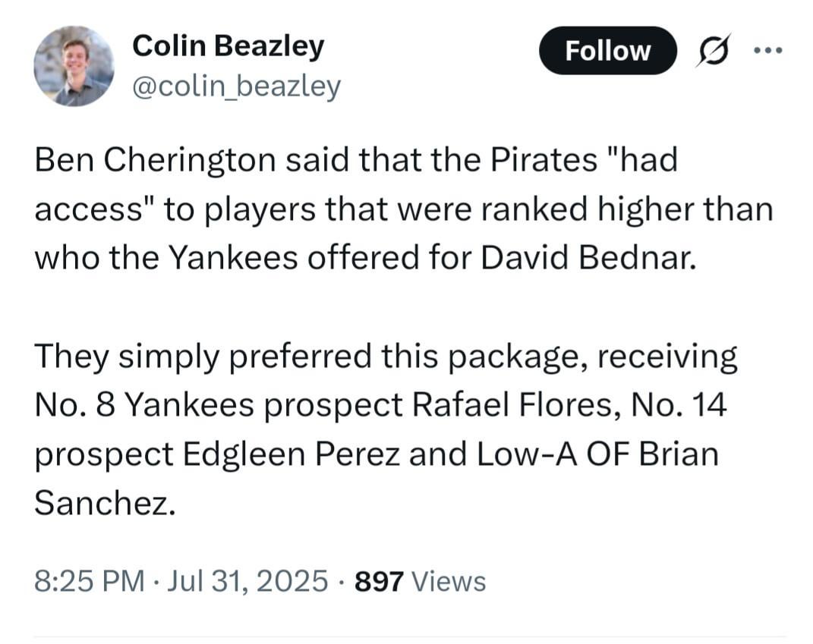This screenshot has height=644, width=813.
Task: Click the bold 897 view count
Action: (379, 582)
